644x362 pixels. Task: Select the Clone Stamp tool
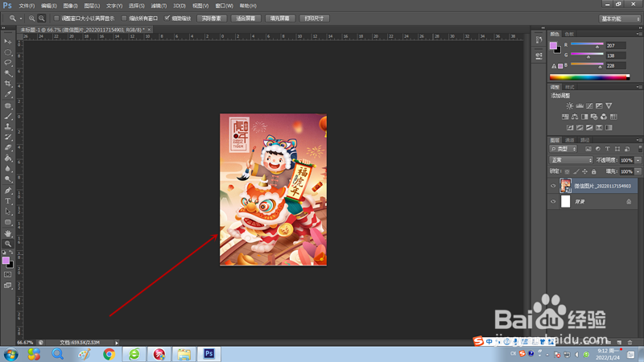pyautogui.click(x=8, y=127)
